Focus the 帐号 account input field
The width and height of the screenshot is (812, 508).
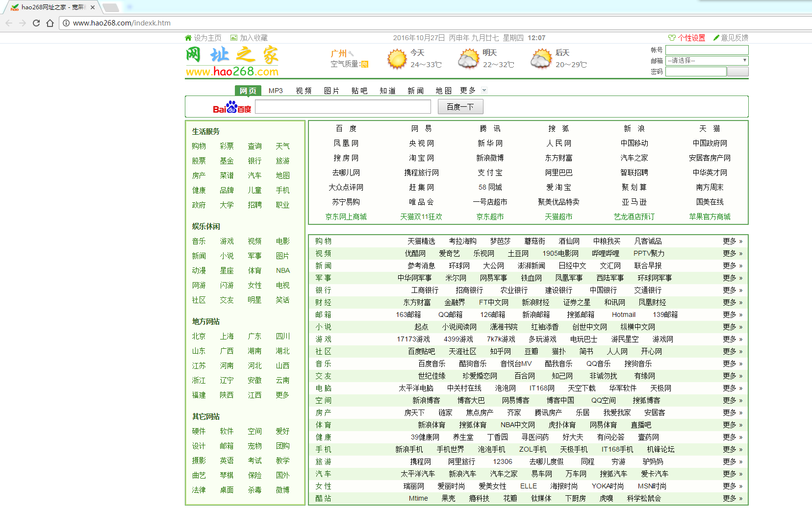click(707, 50)
